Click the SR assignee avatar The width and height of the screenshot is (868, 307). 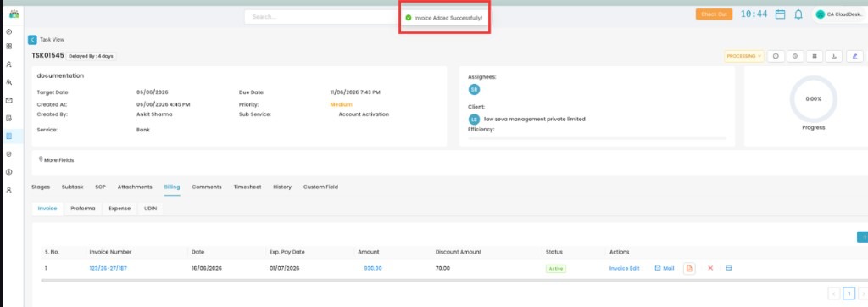coord(474,89)
